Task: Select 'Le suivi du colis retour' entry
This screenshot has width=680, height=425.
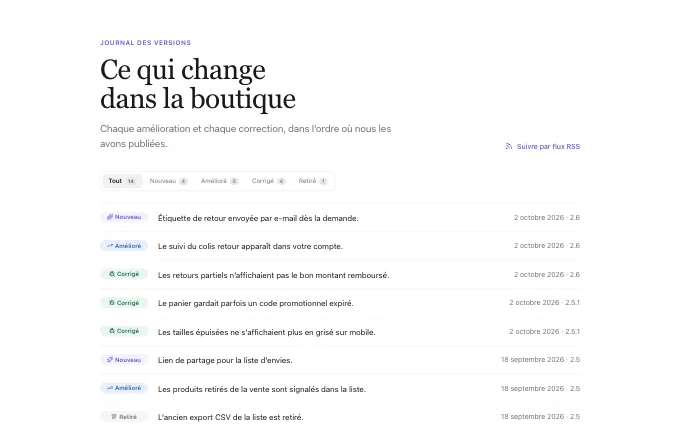Action: coord(250,246)
